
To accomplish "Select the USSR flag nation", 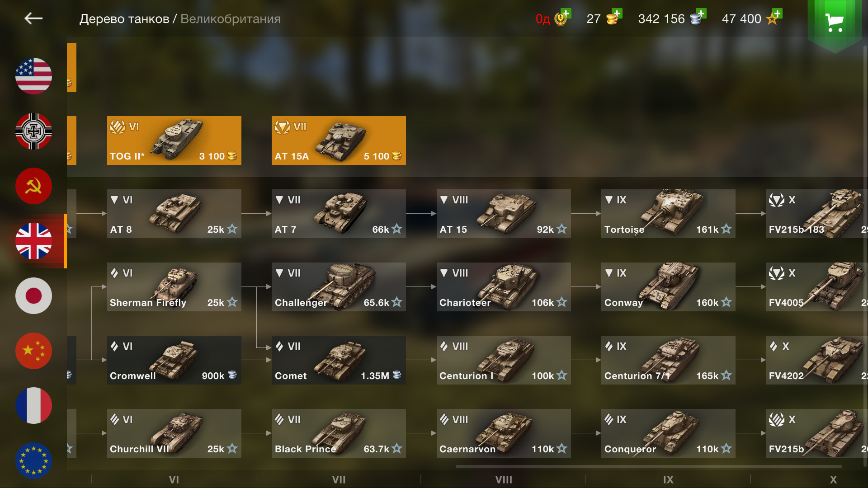I will (33, 186).
